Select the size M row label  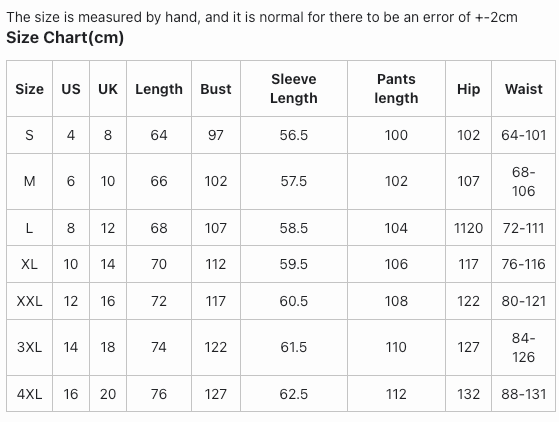pyautogui.click(x=29, y=181)
